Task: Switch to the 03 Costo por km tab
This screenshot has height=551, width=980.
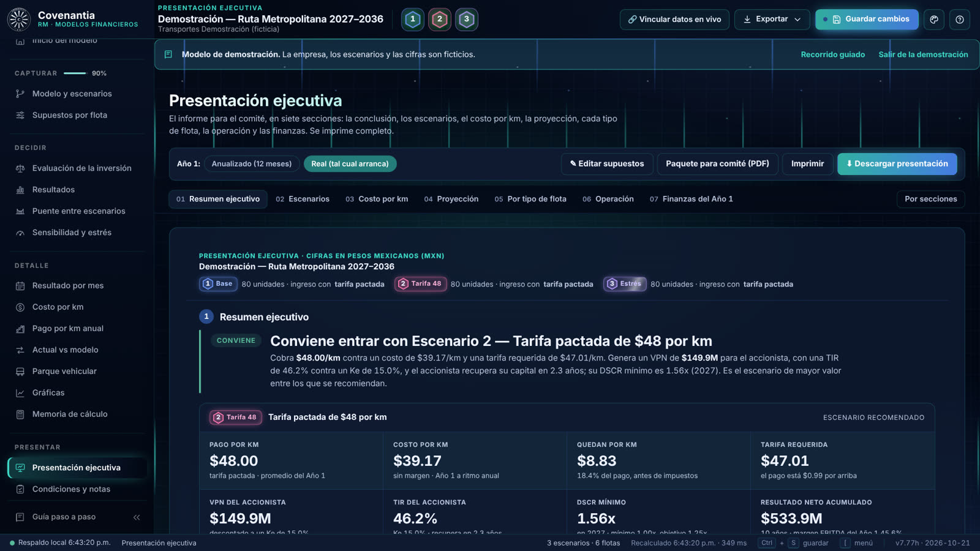Action: click(x=377, y=199)
